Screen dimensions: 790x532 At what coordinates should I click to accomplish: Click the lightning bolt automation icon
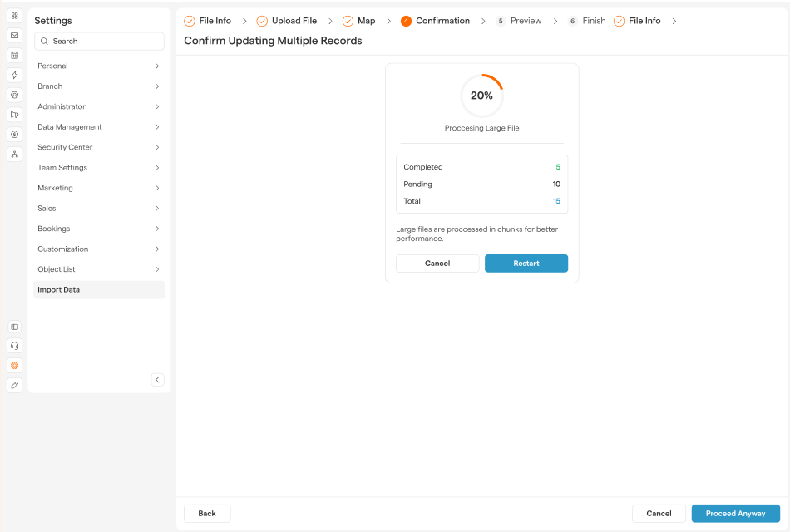(x=14, y=75)
